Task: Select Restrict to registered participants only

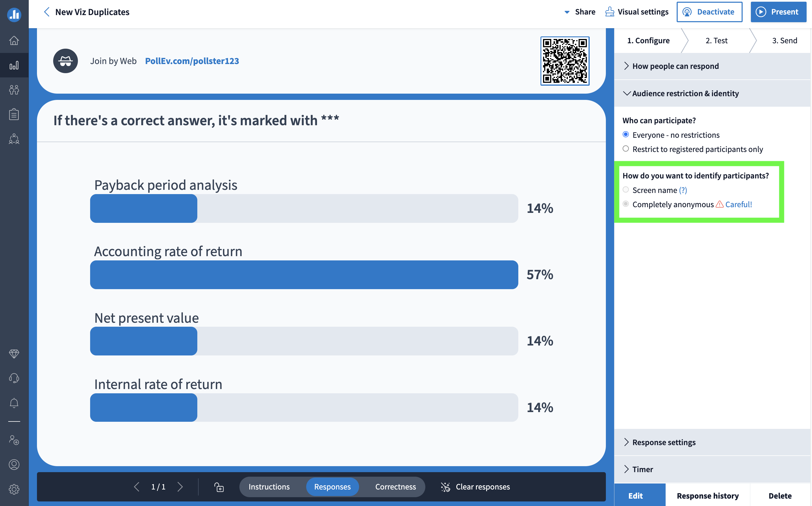Action: pos(626,149)
